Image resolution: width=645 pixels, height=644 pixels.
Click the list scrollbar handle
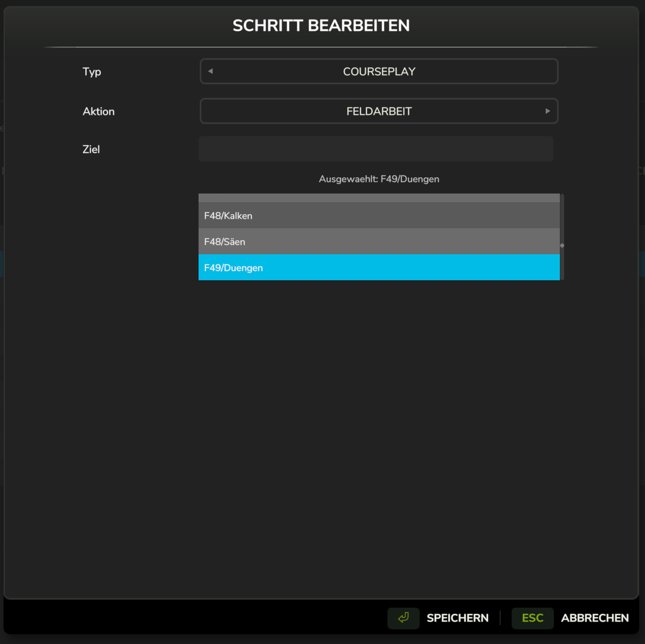pyautogui.click(x=562, y=246)
